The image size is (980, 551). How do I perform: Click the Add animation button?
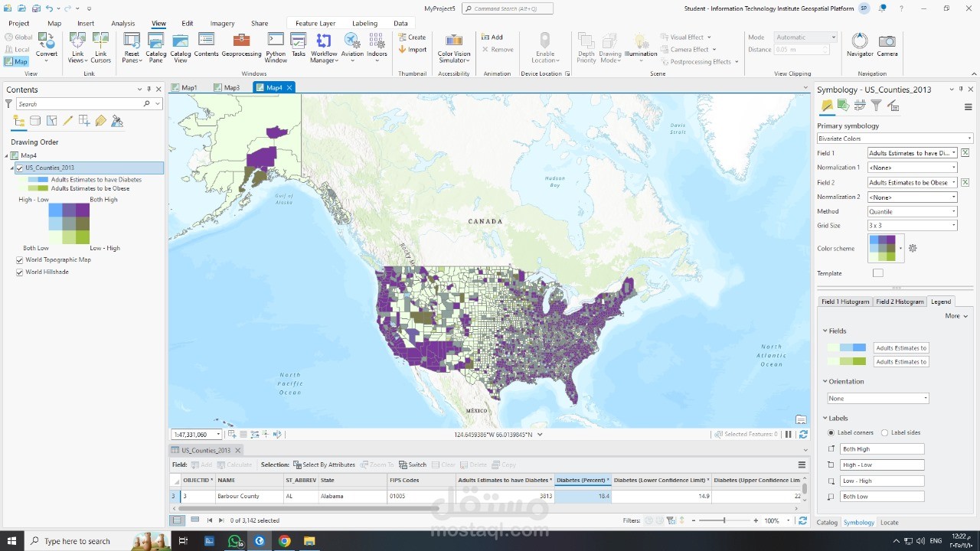[x=492, y=37]
